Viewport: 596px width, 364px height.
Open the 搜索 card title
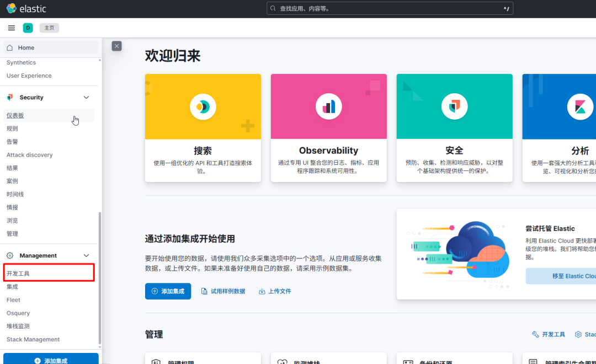point(203,151)
